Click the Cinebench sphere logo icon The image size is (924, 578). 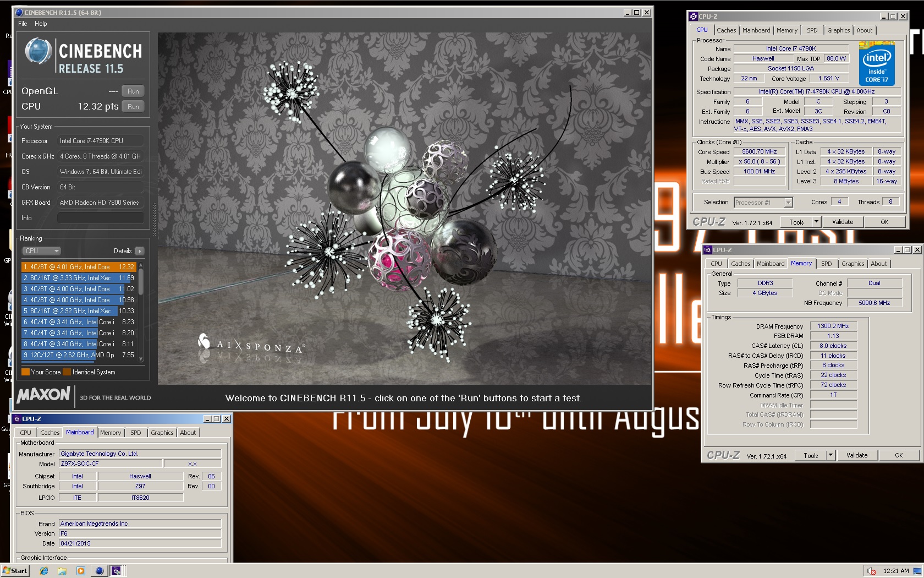click(x=38, y=51)
